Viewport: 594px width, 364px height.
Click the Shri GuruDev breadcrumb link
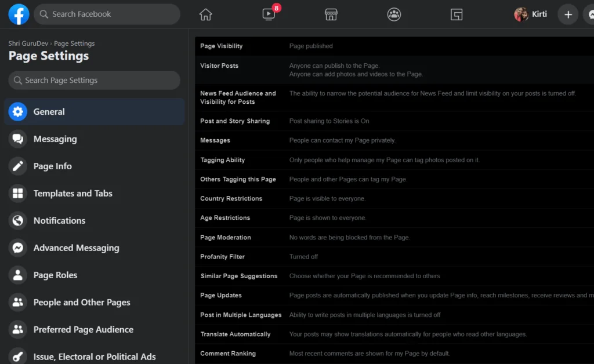[28, 43]
